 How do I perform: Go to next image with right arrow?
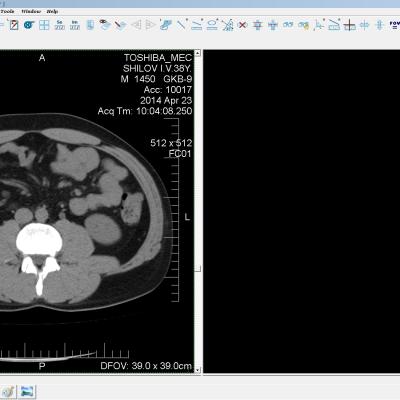point(150,25)
